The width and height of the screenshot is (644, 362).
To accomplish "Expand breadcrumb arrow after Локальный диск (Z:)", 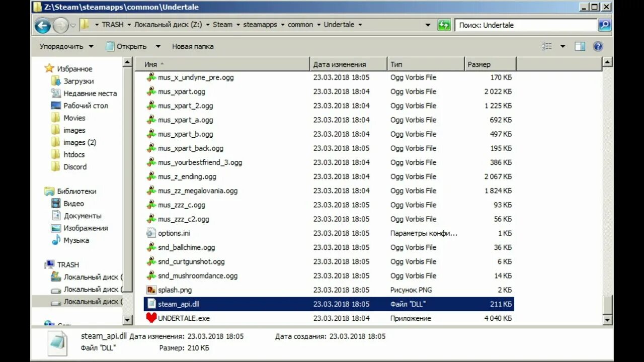I will [207, 25].
